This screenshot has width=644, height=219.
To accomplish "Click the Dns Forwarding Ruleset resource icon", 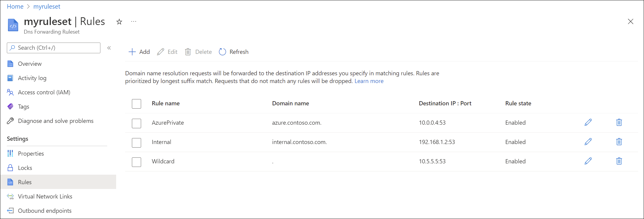I will [13, 25].
